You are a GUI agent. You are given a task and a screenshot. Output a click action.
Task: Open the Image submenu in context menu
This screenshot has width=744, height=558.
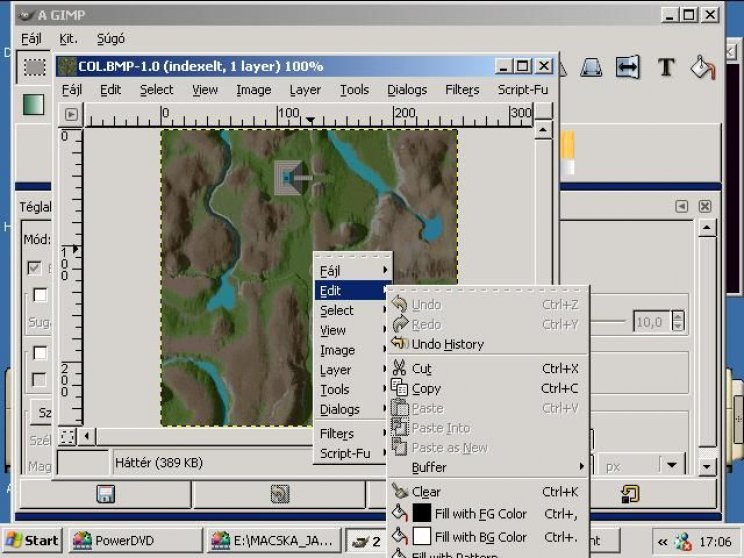353,350
